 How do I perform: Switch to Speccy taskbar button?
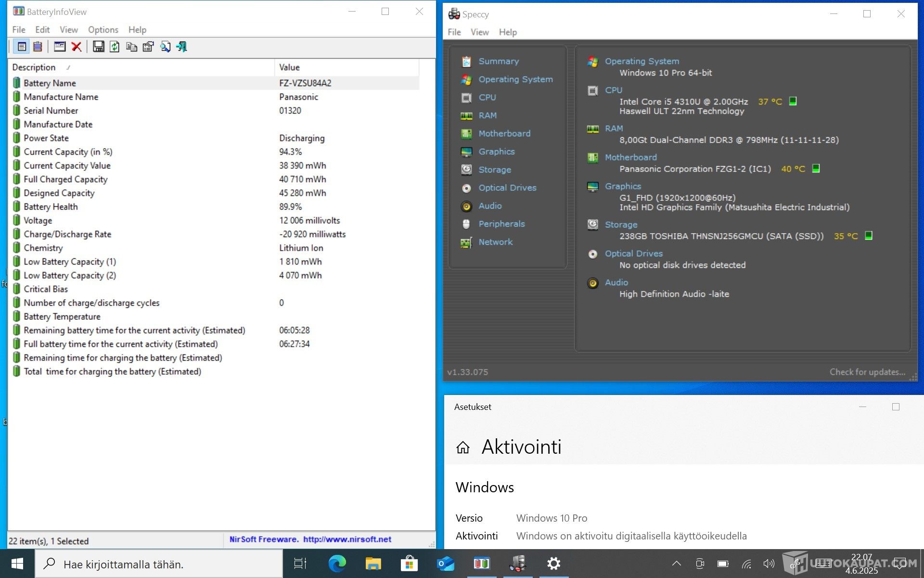click(518, 564)
